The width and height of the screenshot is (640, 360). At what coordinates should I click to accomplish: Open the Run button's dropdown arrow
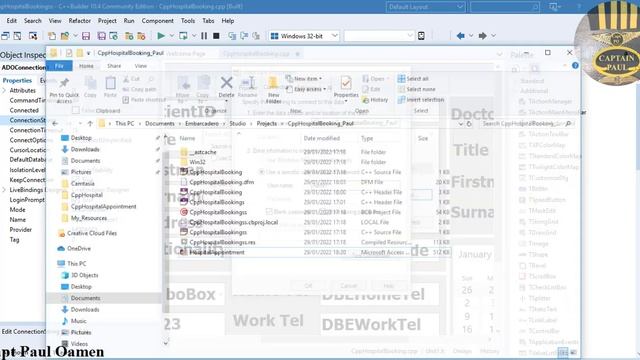tap(171, 36)
